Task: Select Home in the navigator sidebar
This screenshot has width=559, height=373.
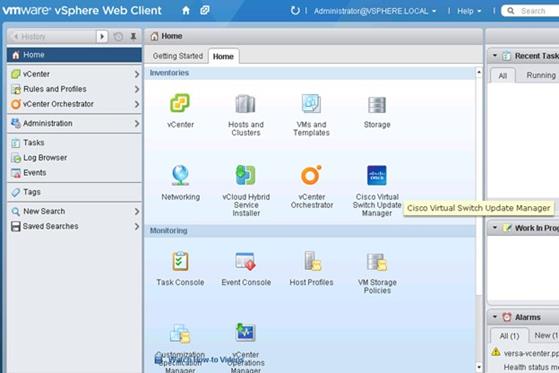Action: pos(74,55)
